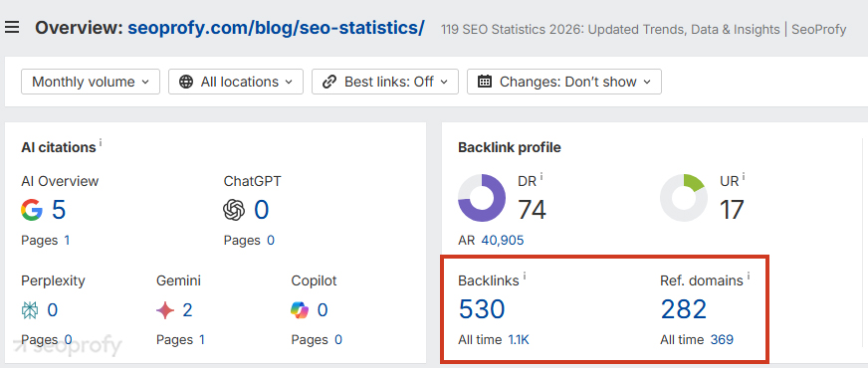
Task: Open ChatGPT Pages value 0
Action: point(271,240)
